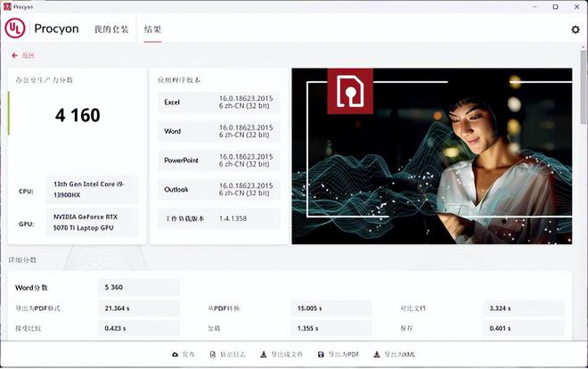
Task: Click the show log document icon
Action: coord(213,355)
